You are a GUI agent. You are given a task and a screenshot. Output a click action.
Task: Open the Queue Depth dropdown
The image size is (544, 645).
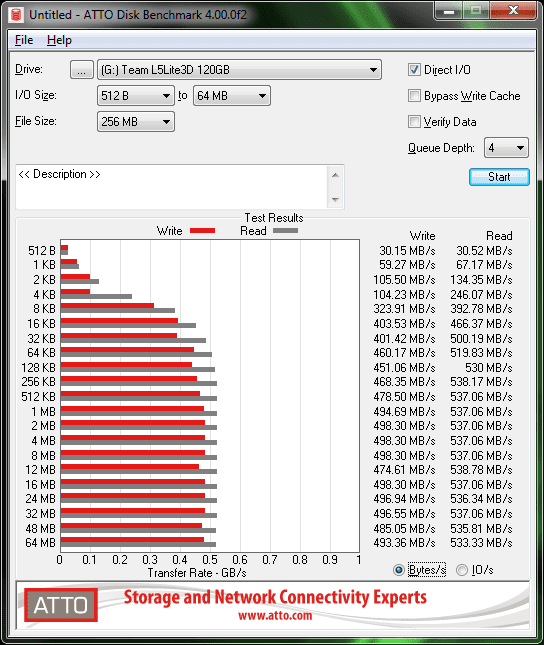(506, 148)
